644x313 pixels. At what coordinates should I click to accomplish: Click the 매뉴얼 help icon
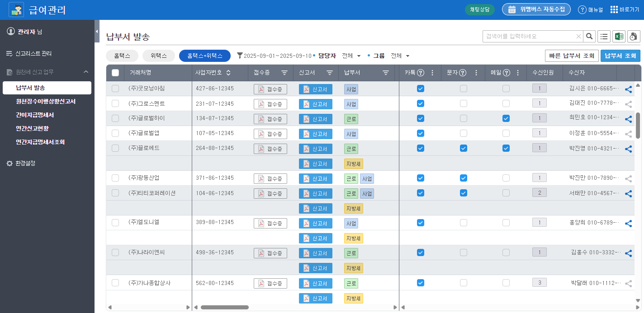click(582, 9)
